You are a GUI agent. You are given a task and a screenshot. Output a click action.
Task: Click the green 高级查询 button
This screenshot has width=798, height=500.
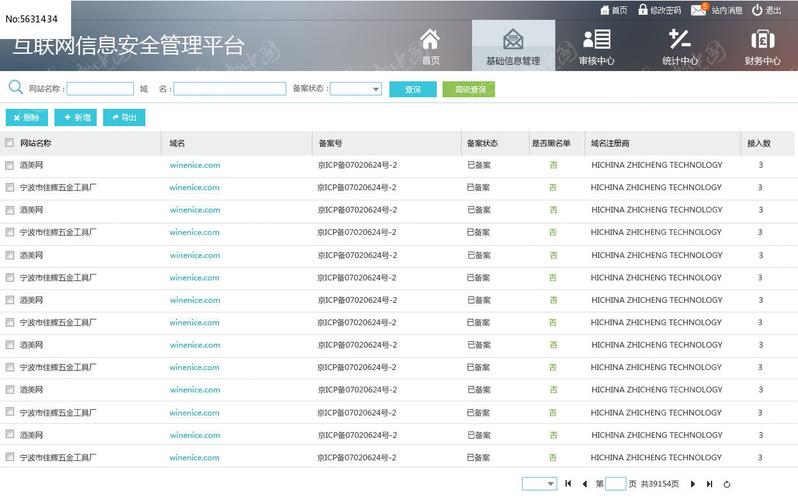coord(469,89)
